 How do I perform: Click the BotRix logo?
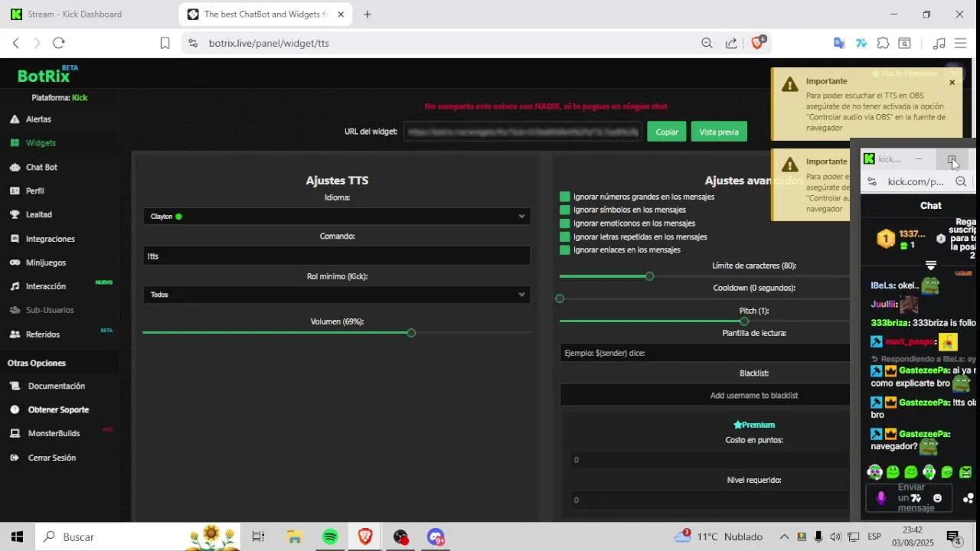pos(46,75)
